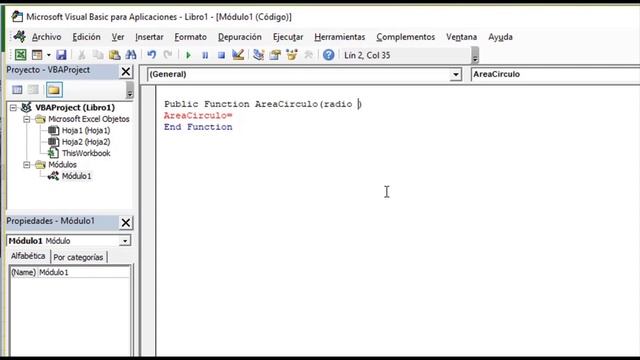Click the Reset stop icon
Viewport: 640px width, 360px height.
tap(221, 55)
